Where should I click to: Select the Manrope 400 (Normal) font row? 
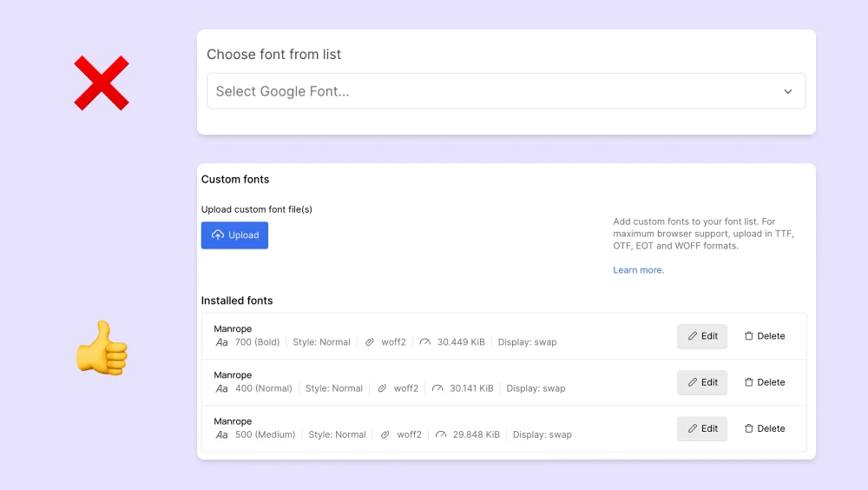click(x=434, y=382)
